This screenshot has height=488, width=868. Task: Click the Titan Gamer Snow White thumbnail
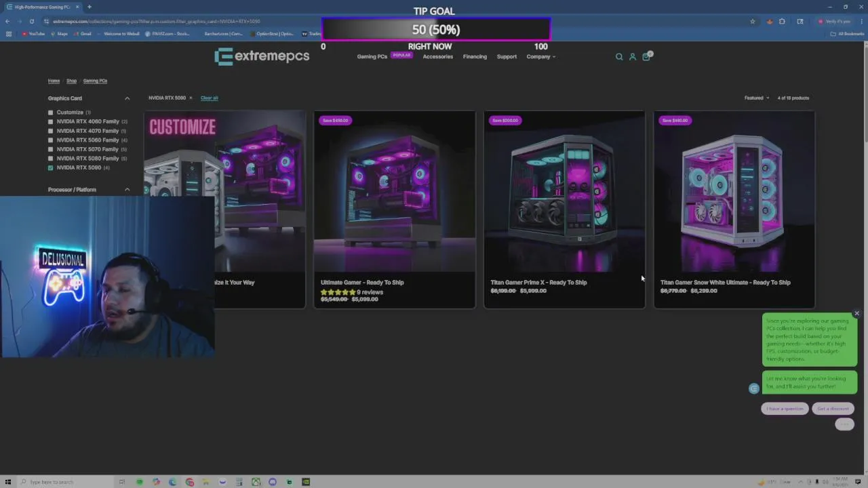coord(734,191)
